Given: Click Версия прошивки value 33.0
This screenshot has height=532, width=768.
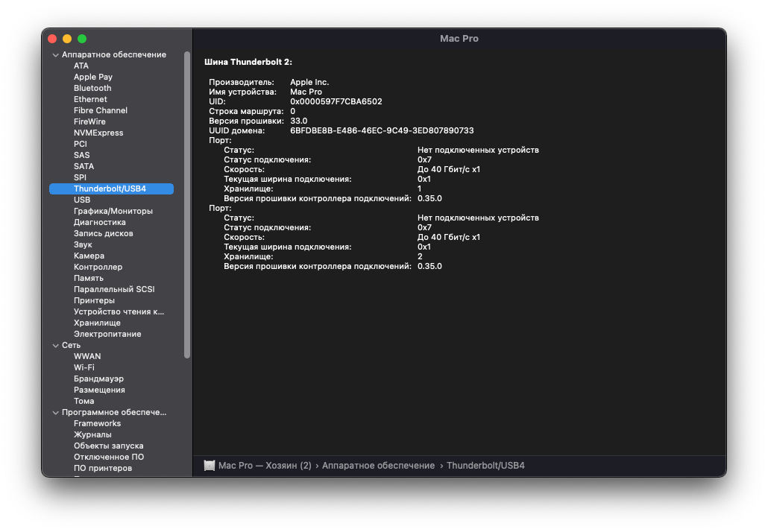Looking at the screenshot, I should [299, 121].
